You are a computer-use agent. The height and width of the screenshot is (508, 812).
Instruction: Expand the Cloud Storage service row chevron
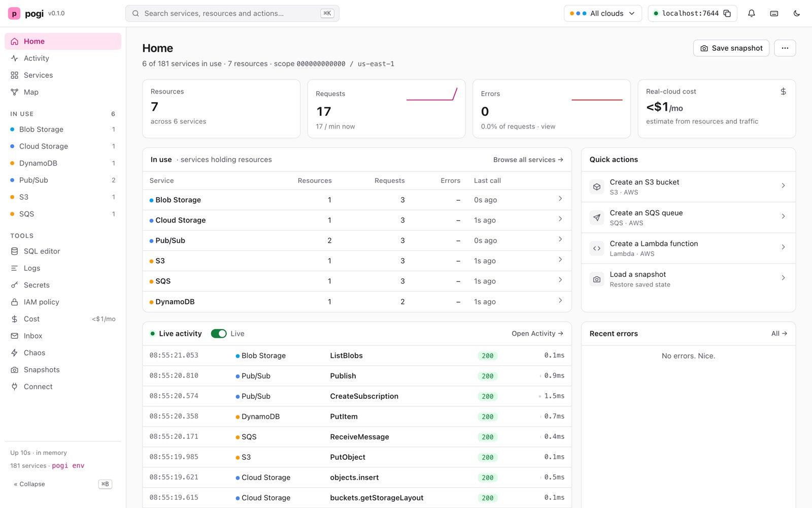point(560,219)
